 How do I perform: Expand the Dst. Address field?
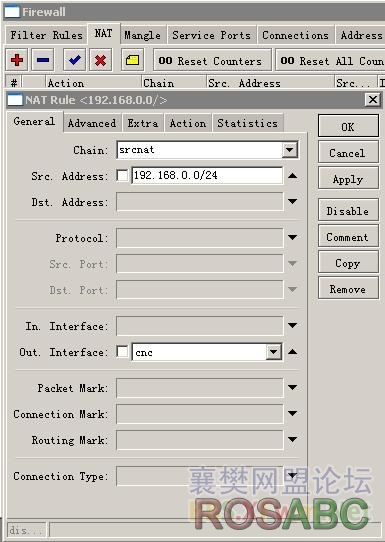pyautogui.click(x=292, y=202)
